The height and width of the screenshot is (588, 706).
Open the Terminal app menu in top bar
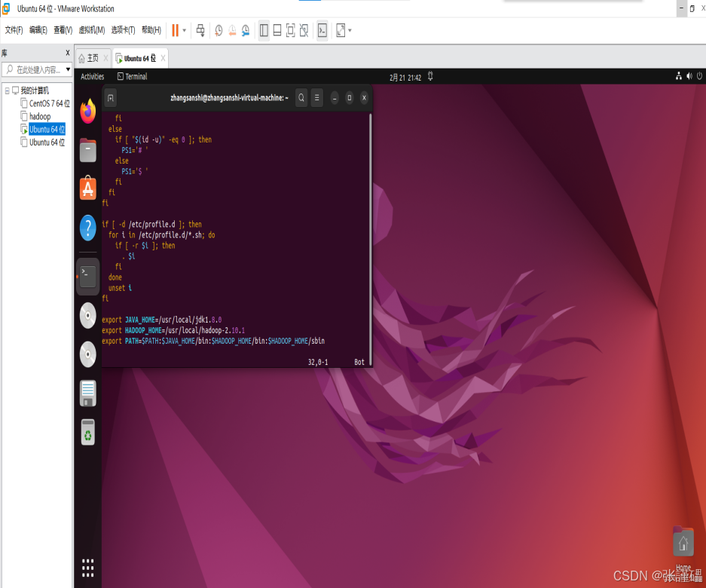pyautogui.click(x=133, y=77)
